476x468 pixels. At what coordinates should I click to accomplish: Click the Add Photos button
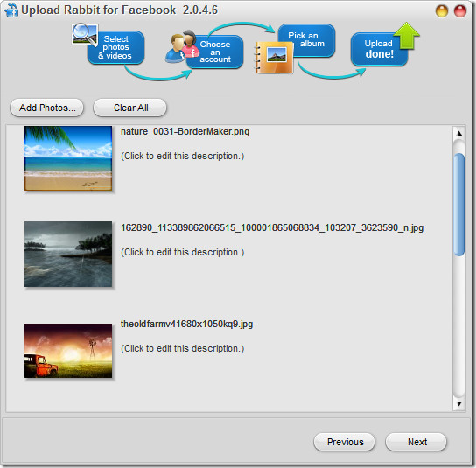(x=46, y=108)
